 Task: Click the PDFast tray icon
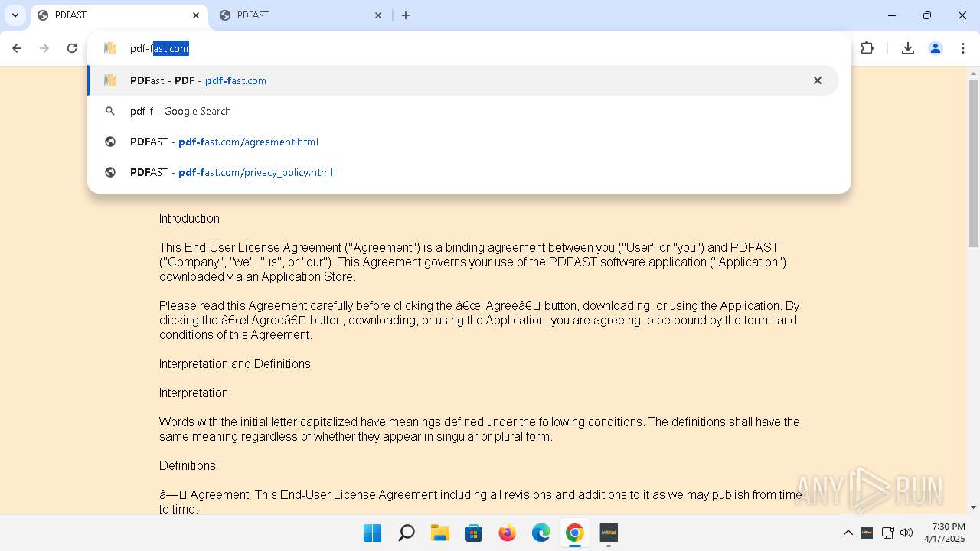point(867,533)
